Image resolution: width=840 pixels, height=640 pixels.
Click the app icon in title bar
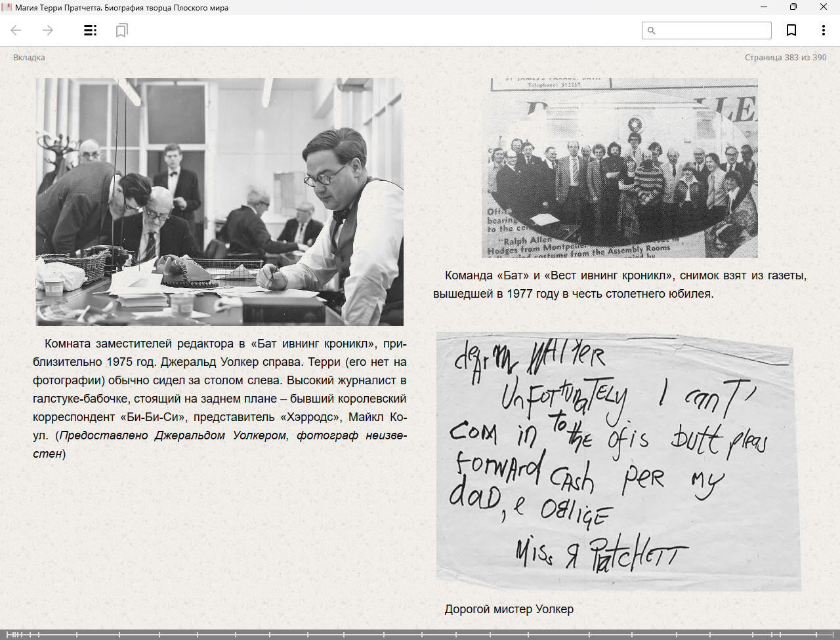7,8
